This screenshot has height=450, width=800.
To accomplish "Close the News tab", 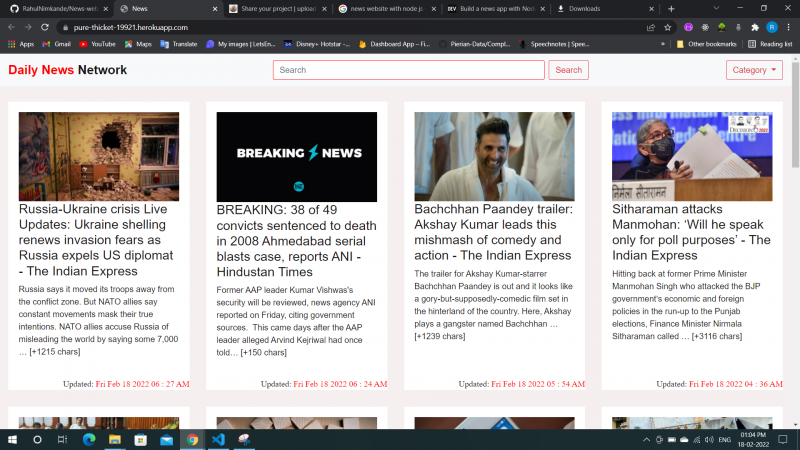I will point(215,9).
